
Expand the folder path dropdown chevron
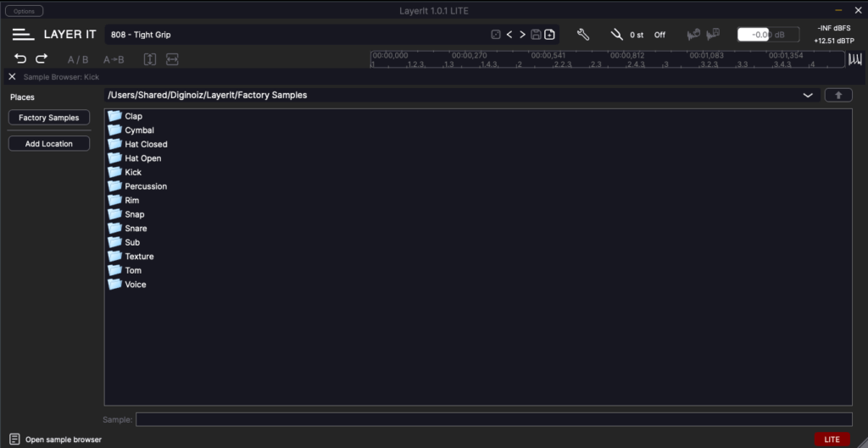808,96
